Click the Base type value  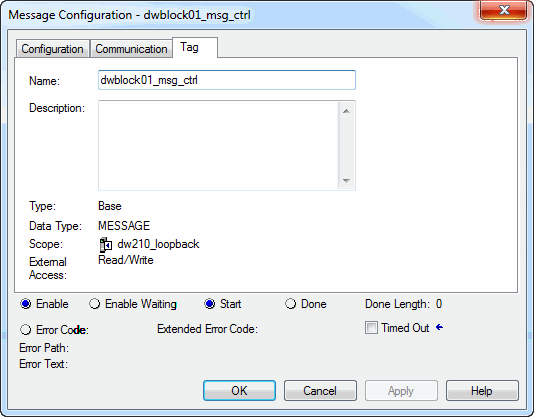point(110,206)
